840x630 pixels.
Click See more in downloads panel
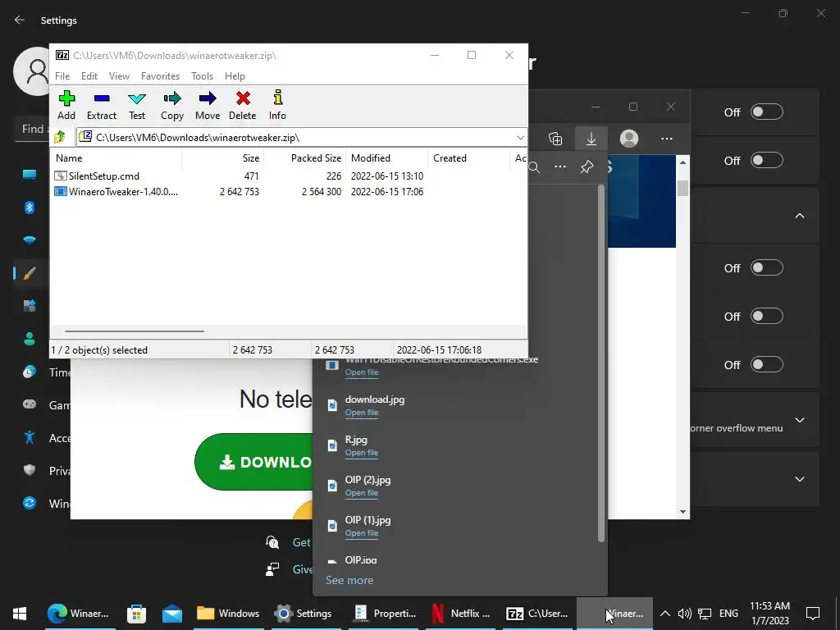[x=349, y=580]
